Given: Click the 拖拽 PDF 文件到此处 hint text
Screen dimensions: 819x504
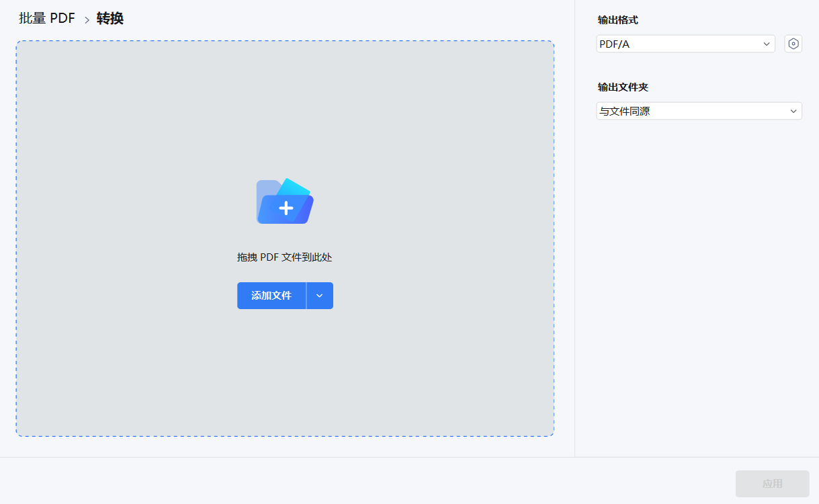Looking at the screenshot, I should pos(284,257).
